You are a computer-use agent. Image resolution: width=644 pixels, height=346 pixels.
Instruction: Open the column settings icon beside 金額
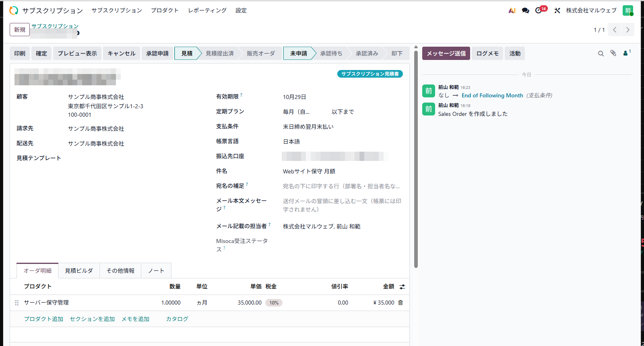click(x=402, y=287)
